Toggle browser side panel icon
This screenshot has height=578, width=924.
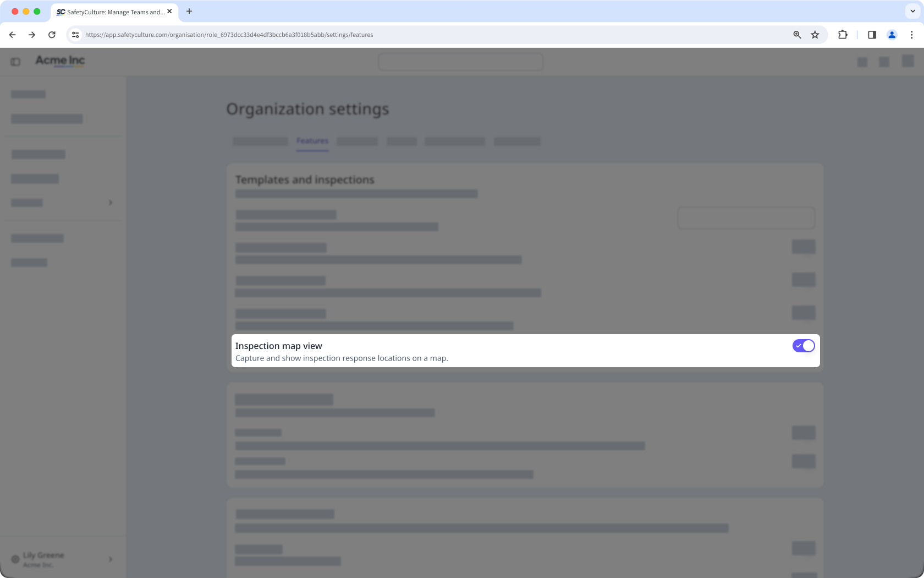coord(872,35)
